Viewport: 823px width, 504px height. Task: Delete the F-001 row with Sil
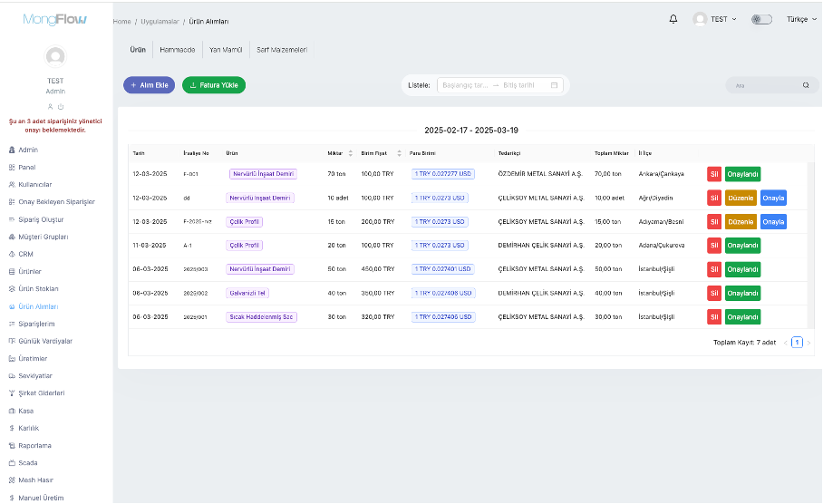[x=714, y=174]
